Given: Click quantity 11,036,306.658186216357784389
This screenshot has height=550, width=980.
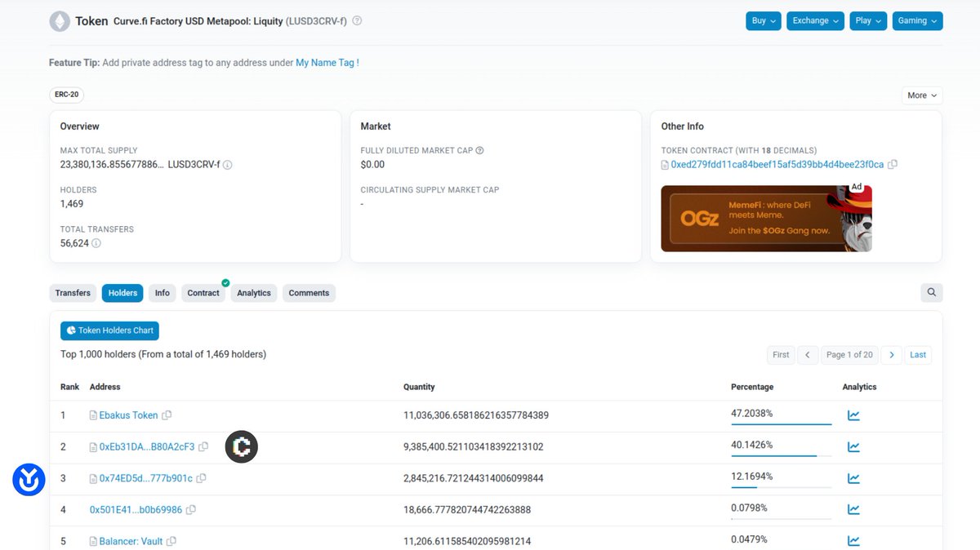Looking at the screenshot, I should 476,415.
